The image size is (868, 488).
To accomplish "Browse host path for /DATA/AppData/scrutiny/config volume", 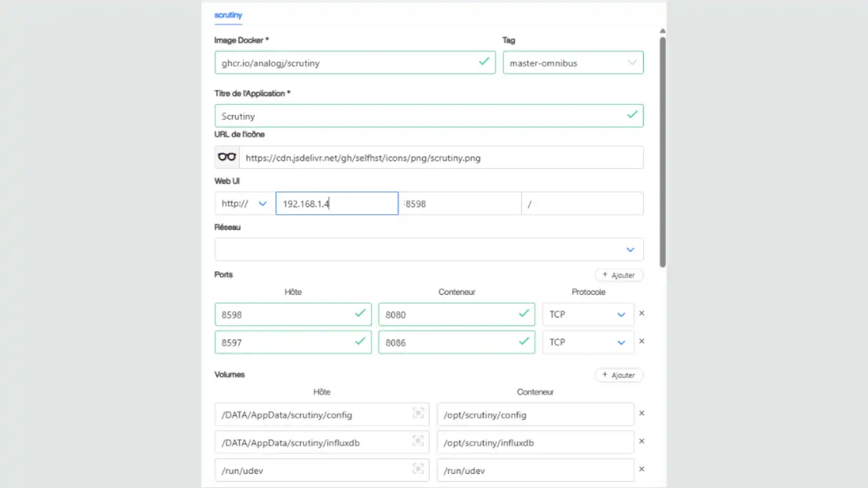I will (418, 414).
